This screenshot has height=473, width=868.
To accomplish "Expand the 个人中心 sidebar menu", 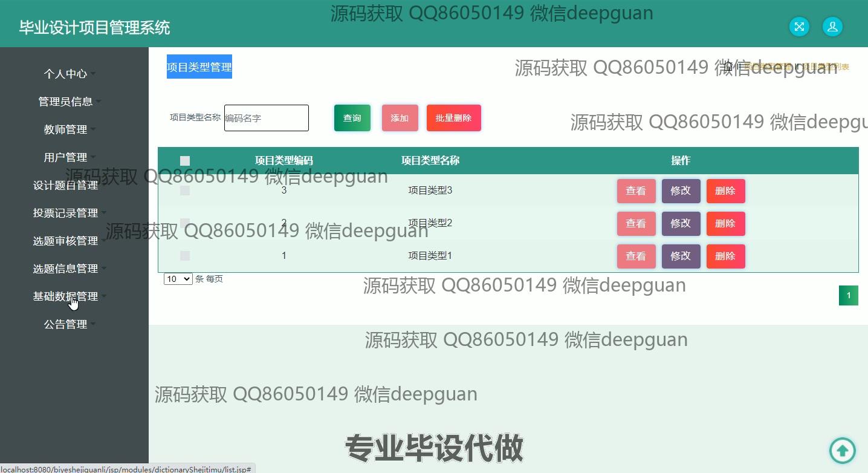I will coord(66,74).
